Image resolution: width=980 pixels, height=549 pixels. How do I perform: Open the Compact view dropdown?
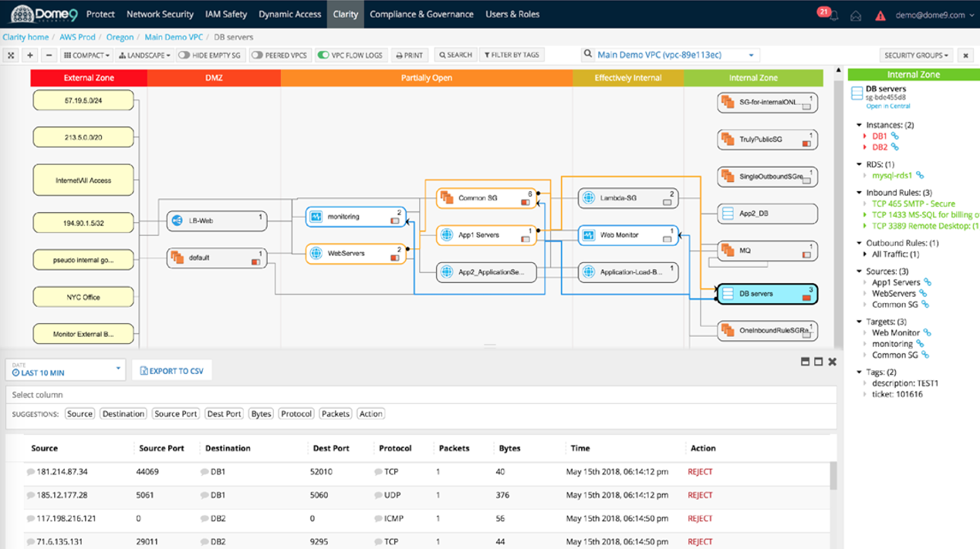pyautogui.click(x=86, y=56)
